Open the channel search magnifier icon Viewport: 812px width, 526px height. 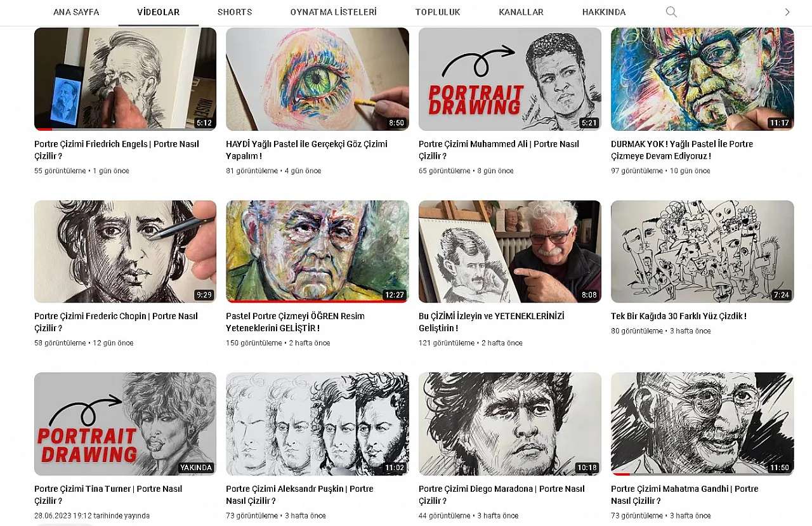pos(671,12)
